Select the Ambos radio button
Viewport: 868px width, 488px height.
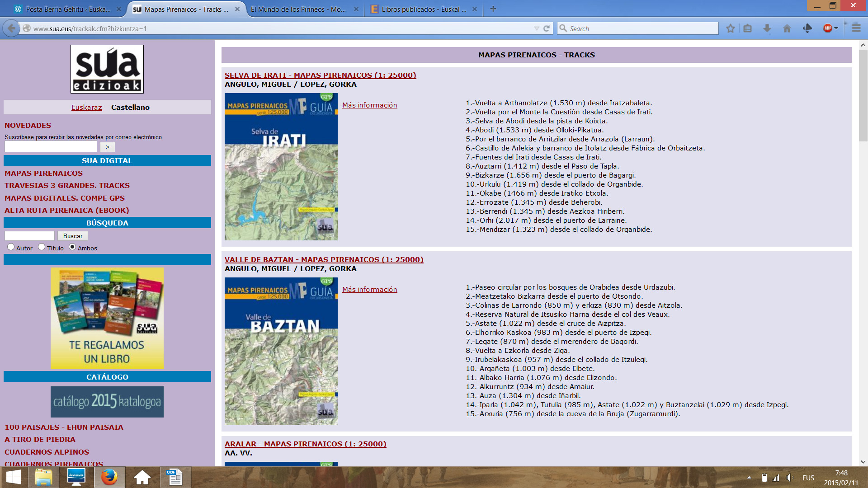(x=72, y=247)
